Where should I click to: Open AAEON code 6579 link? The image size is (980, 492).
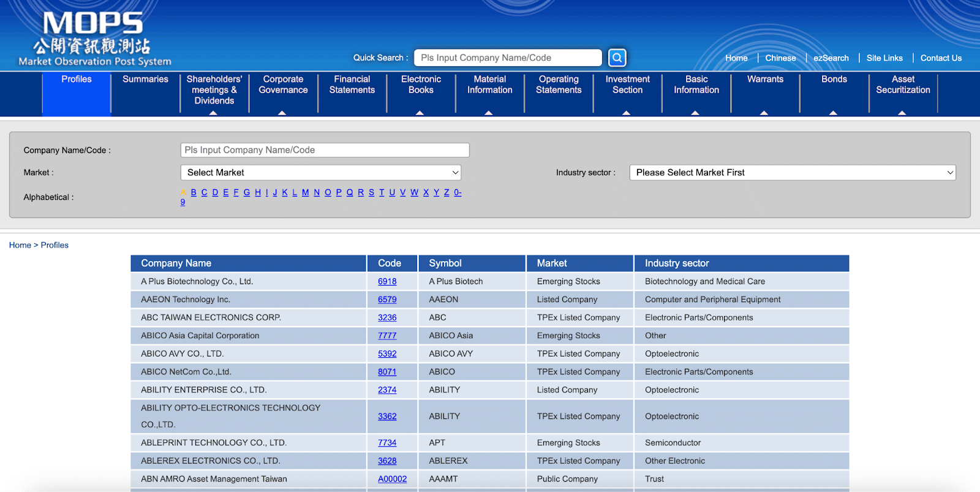[387, 300]
